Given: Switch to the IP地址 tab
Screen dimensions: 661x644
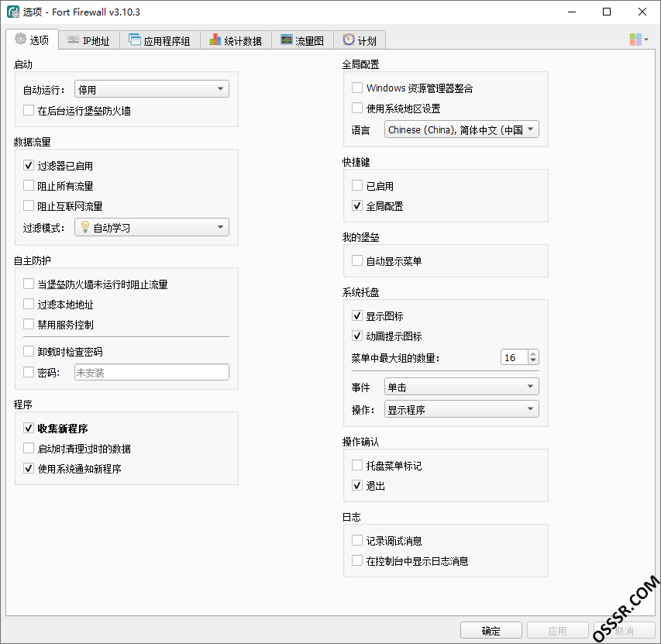Looking at the screenshot, I should 89,40.
